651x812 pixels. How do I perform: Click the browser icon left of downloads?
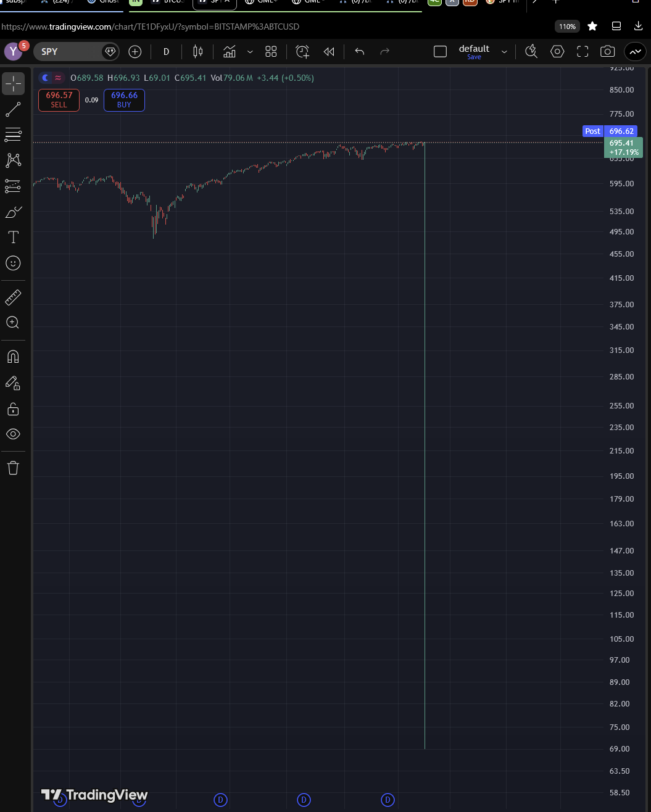(x=616, y=26)
